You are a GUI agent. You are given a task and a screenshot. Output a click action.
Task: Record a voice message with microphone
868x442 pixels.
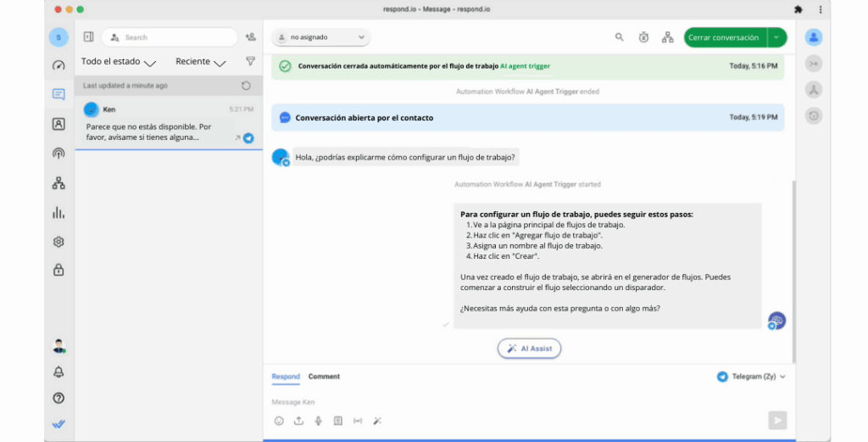point(319,421)
